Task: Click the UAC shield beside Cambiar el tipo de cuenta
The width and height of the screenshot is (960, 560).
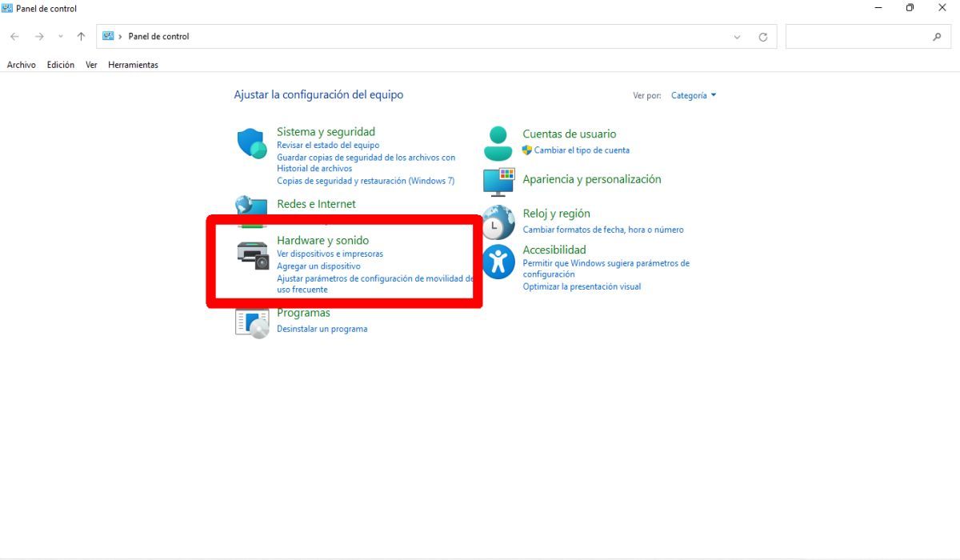Action: click(x=527, y=150)
